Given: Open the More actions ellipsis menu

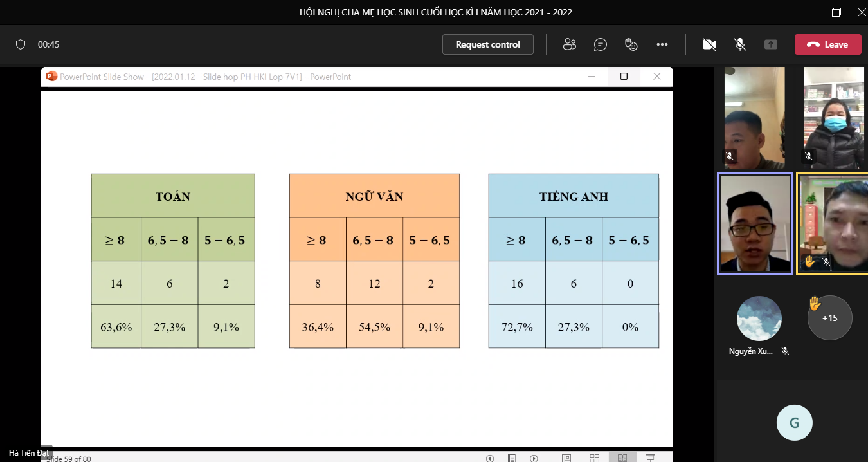Looking at the screenshot, I should 662,44.
